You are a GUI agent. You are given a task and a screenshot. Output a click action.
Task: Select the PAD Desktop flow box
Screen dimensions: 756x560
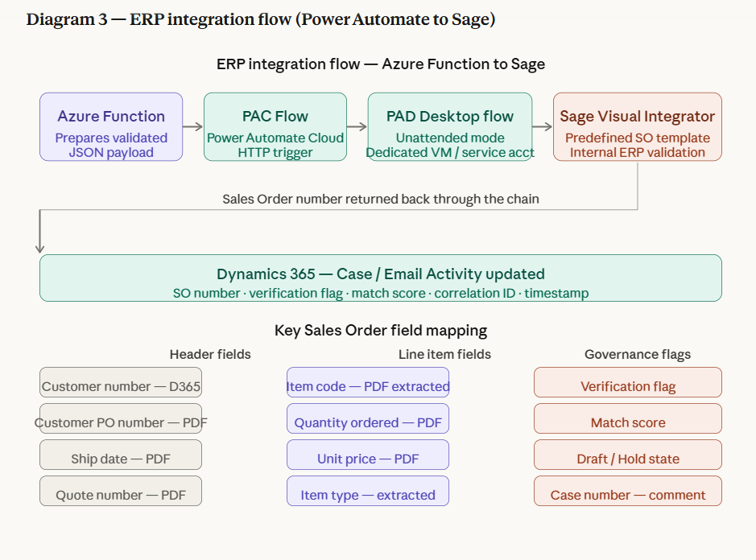pyautogui.click(x=450, y=127)
